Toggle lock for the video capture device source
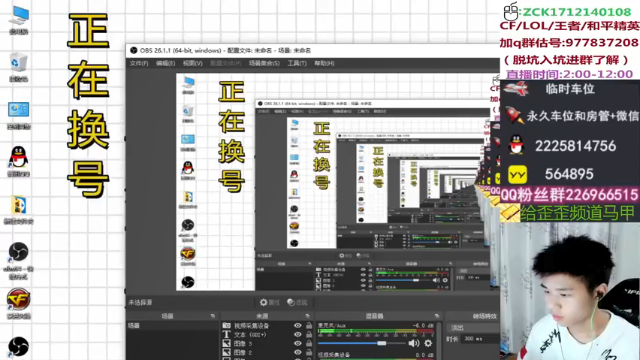Screen dimensions: 640x360 [309, 326]
